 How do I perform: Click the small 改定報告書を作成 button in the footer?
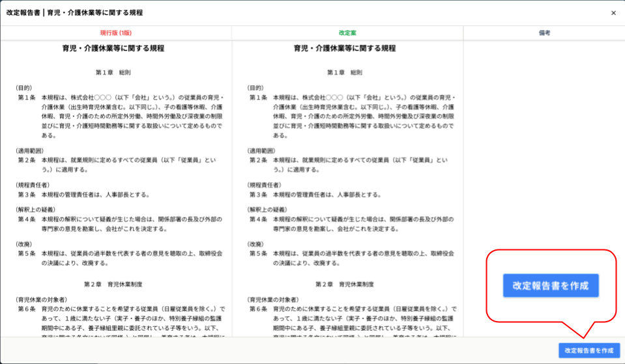pyautogui.click(x=589, y=350)
